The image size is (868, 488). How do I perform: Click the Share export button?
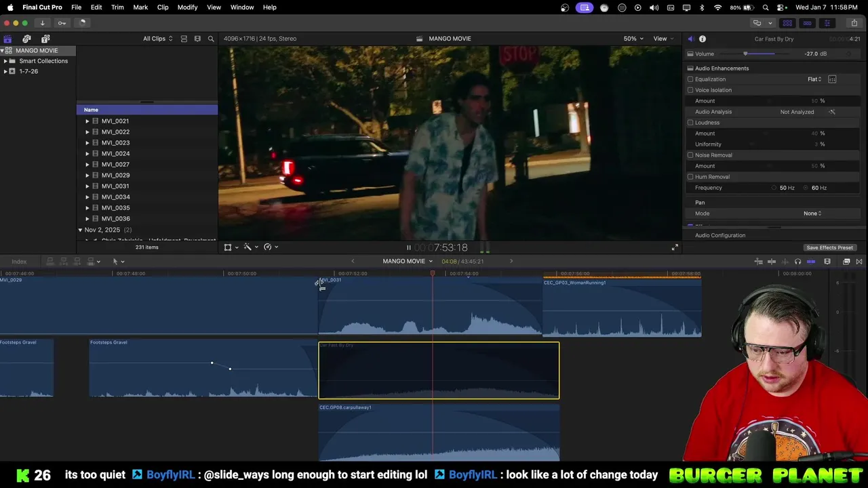(x=854, y=23)
